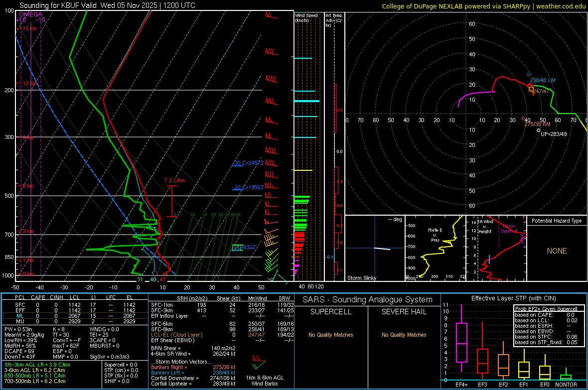Screen dimensions: 588x390
Task: Click the 238/48 LM hodograph label
Action: click(x=543, y=80)
